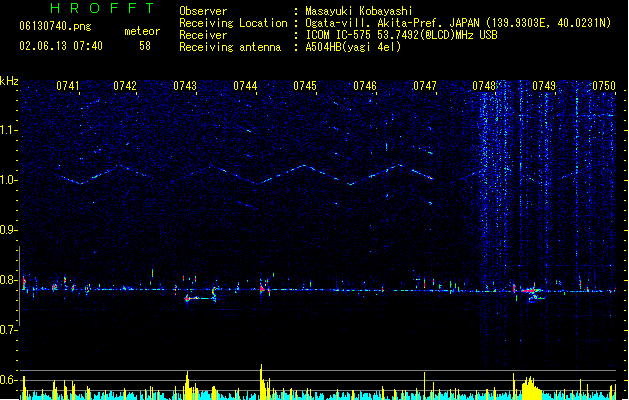Image resolution: width=629 pixels, height=400 pixels.
Task: Click the 0745 time marker
Action: click(x=305, y=86)
